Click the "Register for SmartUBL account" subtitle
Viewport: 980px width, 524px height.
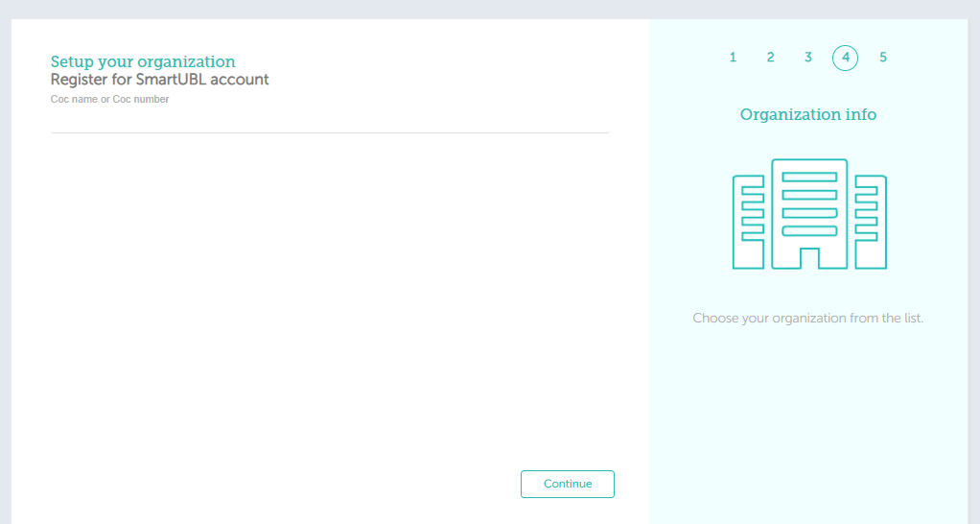click(x=159, y=80)
